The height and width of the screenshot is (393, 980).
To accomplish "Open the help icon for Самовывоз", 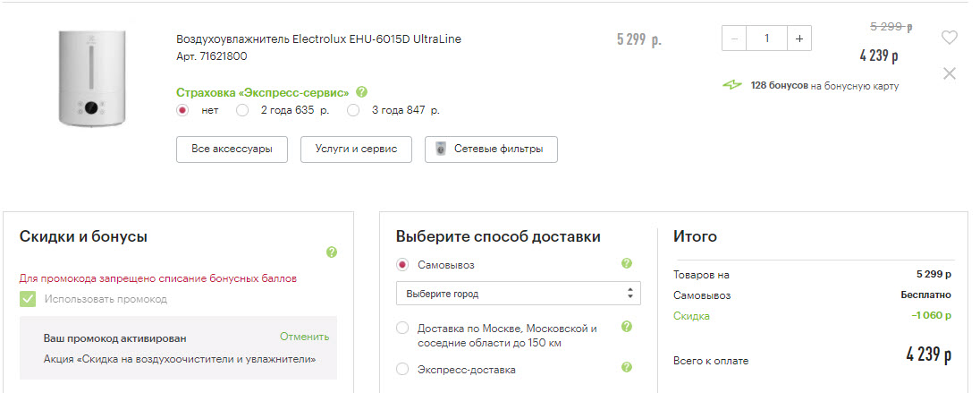I will pyautogui.click(x=627, y=264).
